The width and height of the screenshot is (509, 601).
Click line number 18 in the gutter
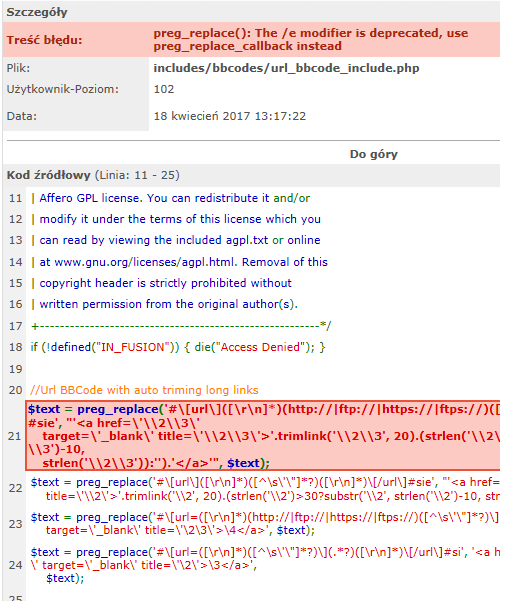(15, 347)
